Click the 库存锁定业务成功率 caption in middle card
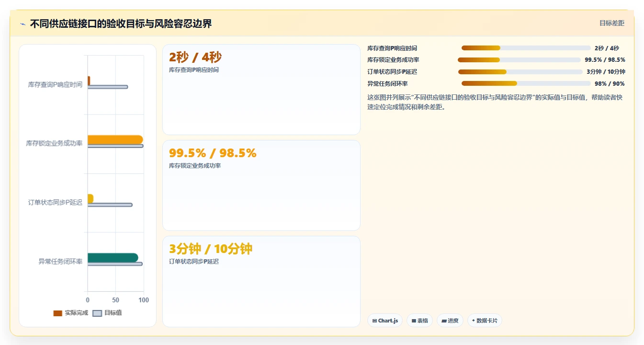644x345 pixels. coord(195,166)
